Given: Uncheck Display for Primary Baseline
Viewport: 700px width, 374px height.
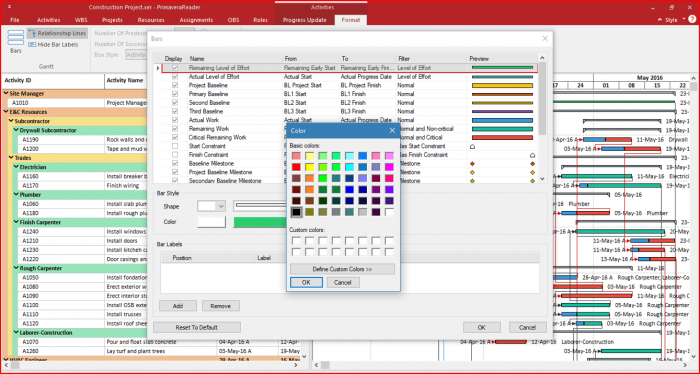Looking at the screenshot, I should pos(175,94).
